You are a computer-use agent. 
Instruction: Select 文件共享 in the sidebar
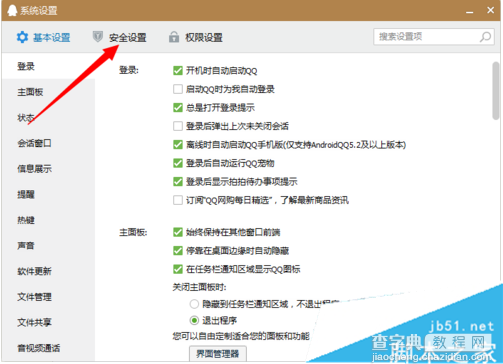pyautogui.click(x=49, y=323)
